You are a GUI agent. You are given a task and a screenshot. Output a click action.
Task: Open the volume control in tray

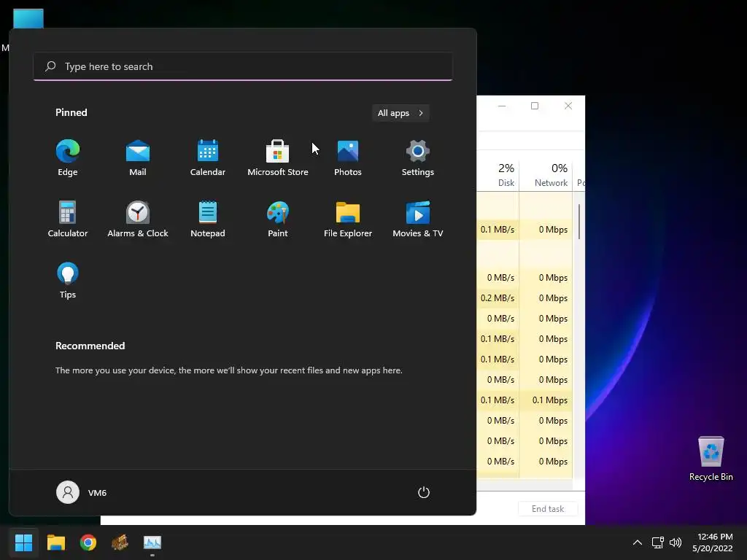pyautogui.click(x=676, y=542)
